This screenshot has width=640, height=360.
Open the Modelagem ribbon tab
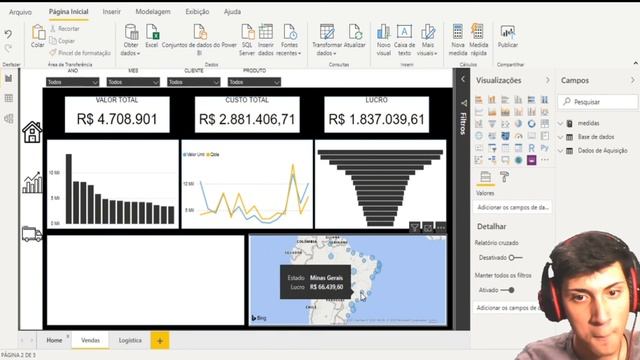(153, 12)
